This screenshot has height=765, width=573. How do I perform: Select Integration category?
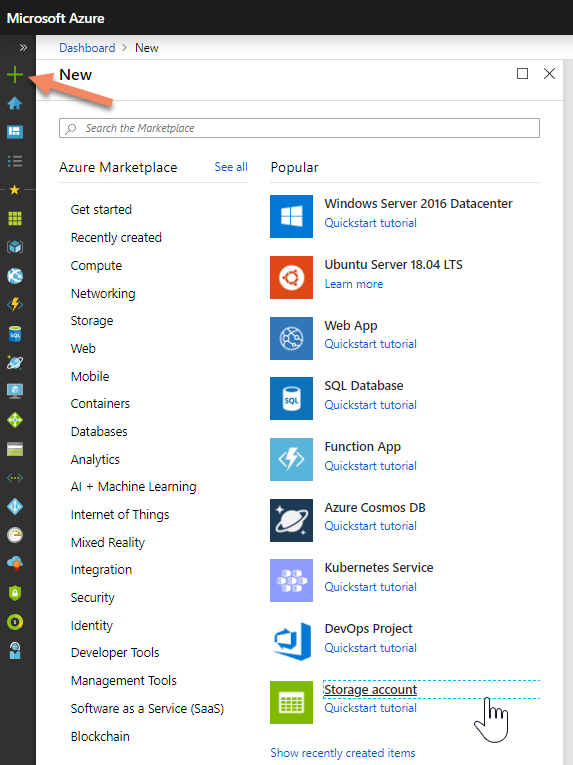pyautogui.click(x=101, y=570)
